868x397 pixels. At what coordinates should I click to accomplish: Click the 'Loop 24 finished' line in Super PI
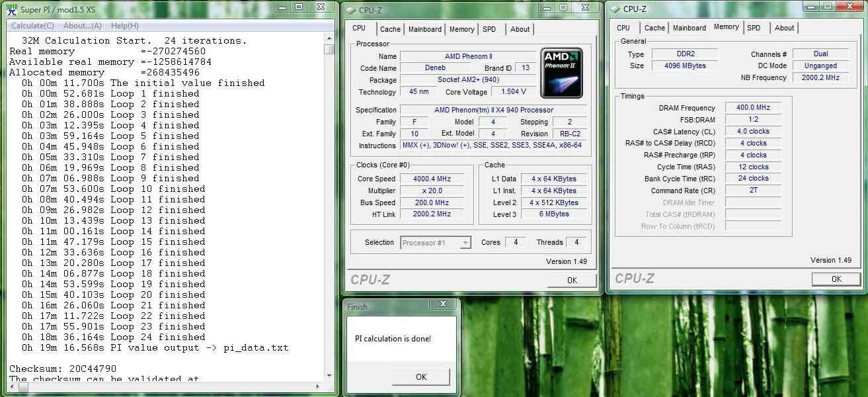(x=113, y=337)
